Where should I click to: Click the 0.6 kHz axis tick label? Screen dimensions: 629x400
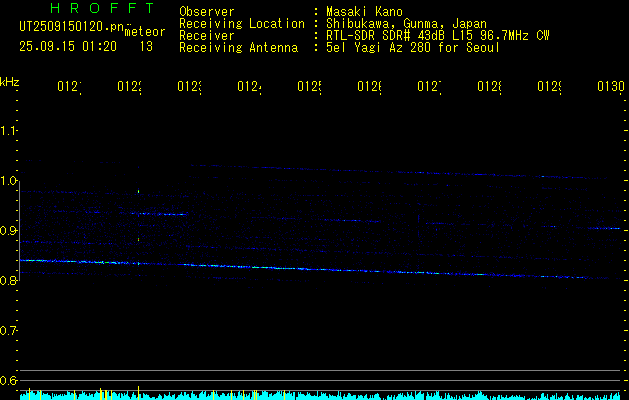coord(8,380)
